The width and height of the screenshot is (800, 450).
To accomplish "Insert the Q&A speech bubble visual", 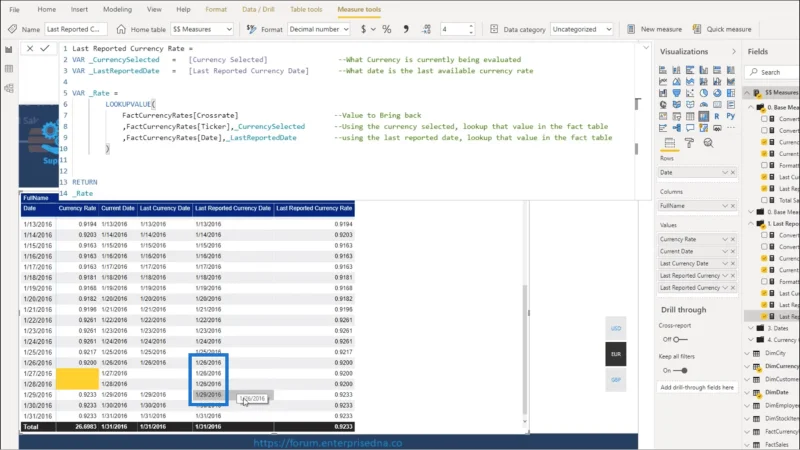I will 690,129.
